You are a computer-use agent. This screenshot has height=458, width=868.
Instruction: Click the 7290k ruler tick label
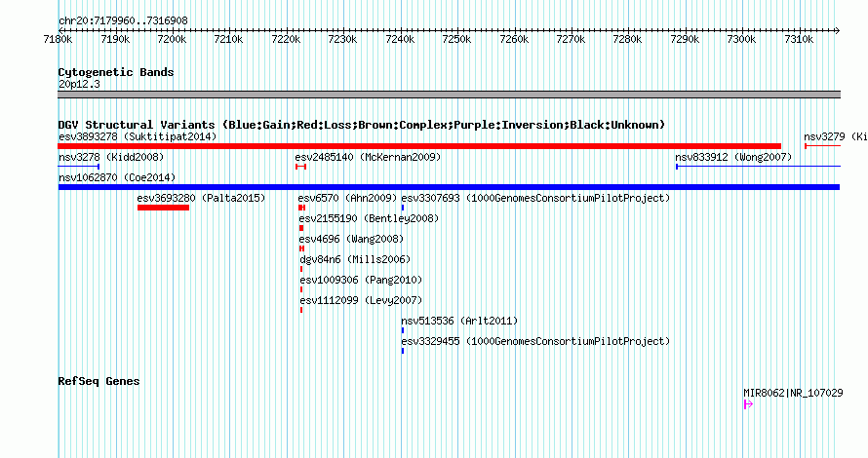(685, 39)
